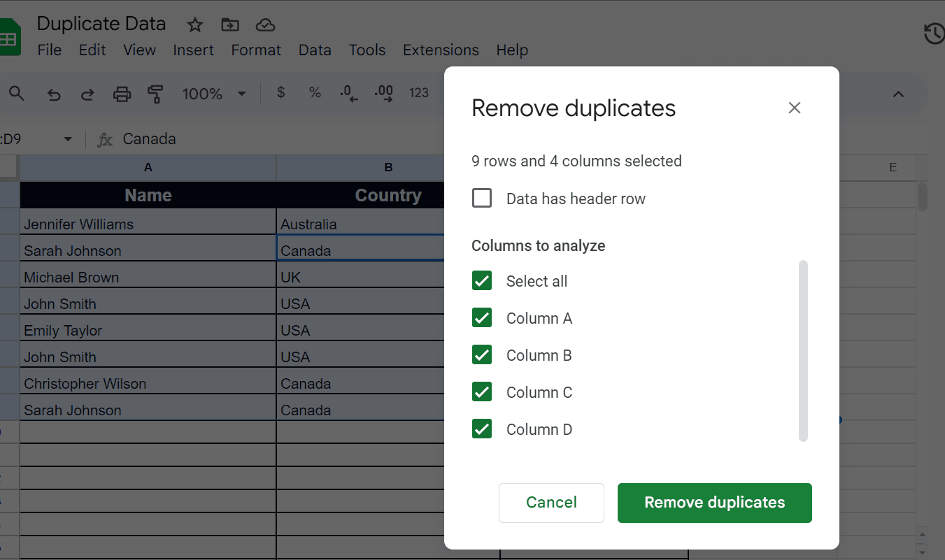This screenshot has height=560, width=945.
Task: Cancel the Remove duplicates dialog
Action: pyautogui.click(x=551, y=502)
